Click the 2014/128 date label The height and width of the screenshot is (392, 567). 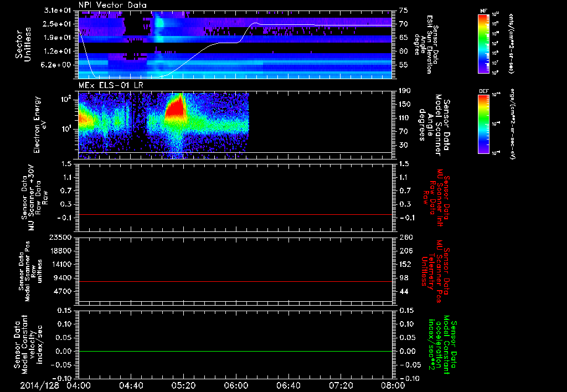(x=39, y=385)
